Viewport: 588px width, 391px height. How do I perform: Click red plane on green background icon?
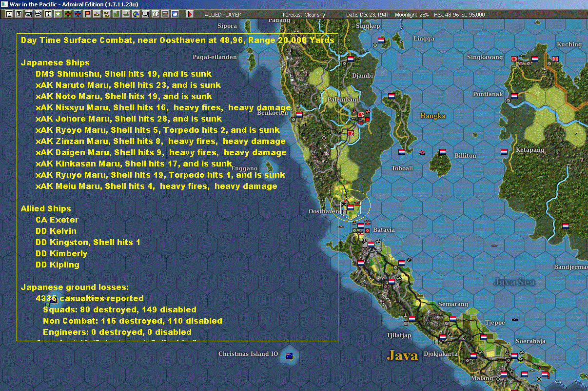tap(68, 15)
